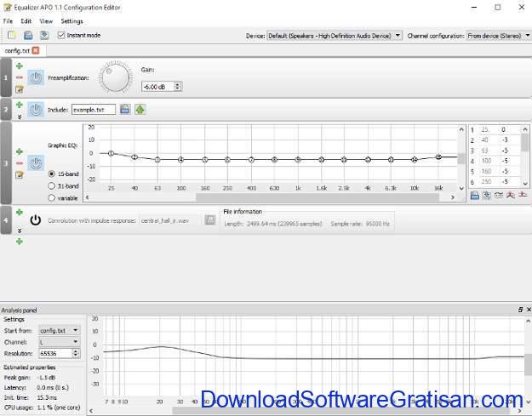Open the Edit menu
532x416 pixels.
tap(26, 21)
